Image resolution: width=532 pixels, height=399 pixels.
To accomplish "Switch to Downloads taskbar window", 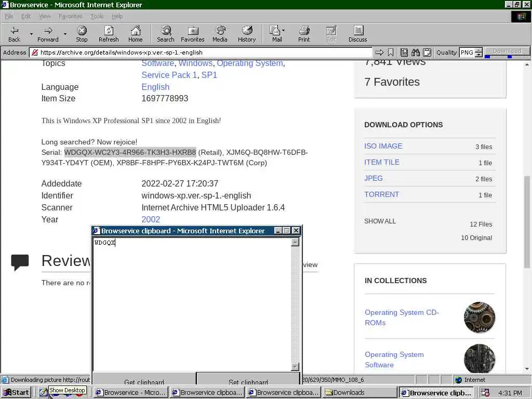I will pos(360,393).
